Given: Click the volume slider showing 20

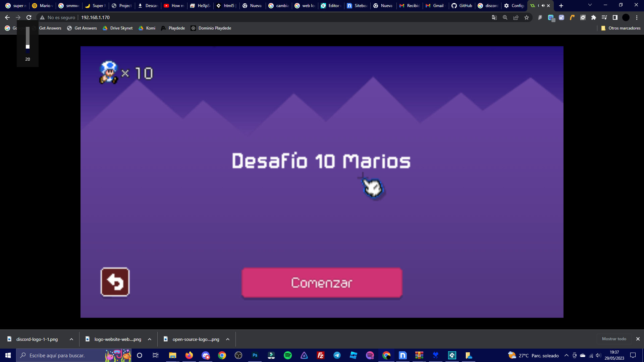Looking at the screenshot, I should pos(28,47).
